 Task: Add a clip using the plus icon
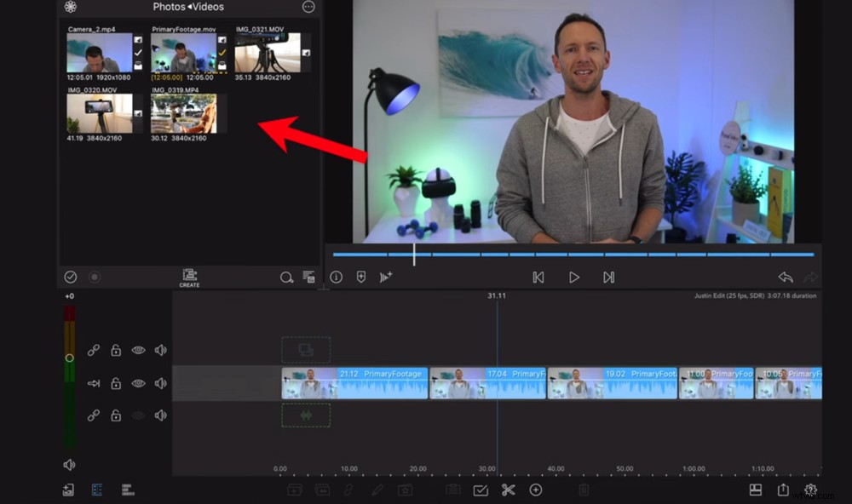536,490
